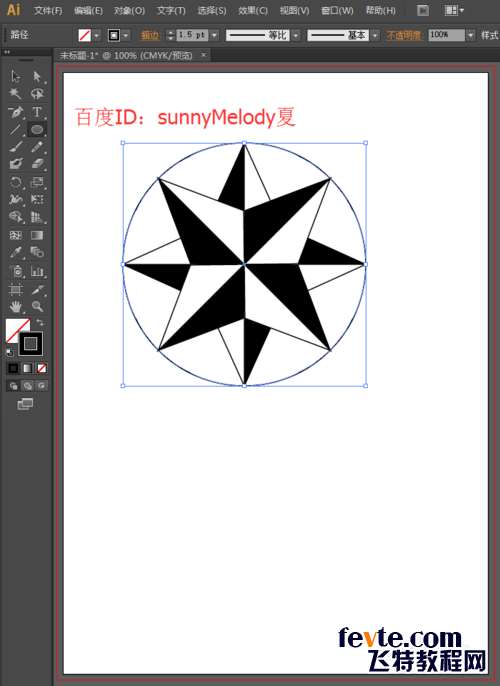Viewport: 500px width, 686px height.
Task: Switch paint mode to Gradient
Action: [28, 368]
